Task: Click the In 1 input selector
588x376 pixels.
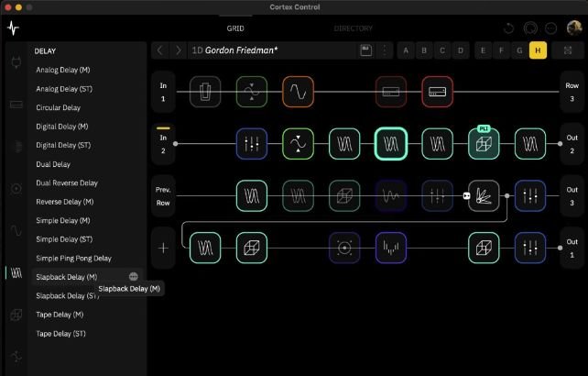Action: tap(163, 92)
